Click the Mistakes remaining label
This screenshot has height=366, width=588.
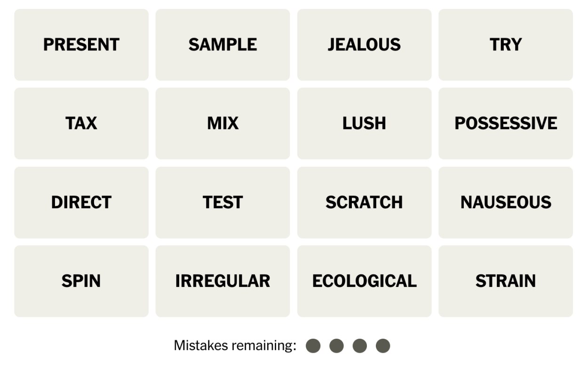[x=235, y=346]
